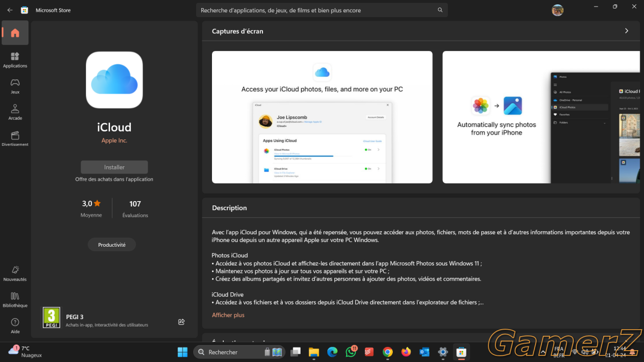The width and height of the screenshot is (644, 362).
Task: Open WhatsApp from the taskbar
Action: click(x=351, y=352)
